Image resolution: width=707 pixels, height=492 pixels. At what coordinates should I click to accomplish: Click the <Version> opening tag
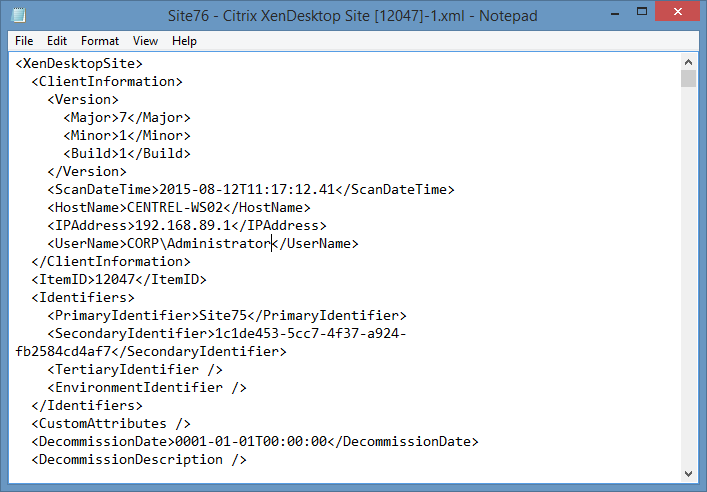83,100
